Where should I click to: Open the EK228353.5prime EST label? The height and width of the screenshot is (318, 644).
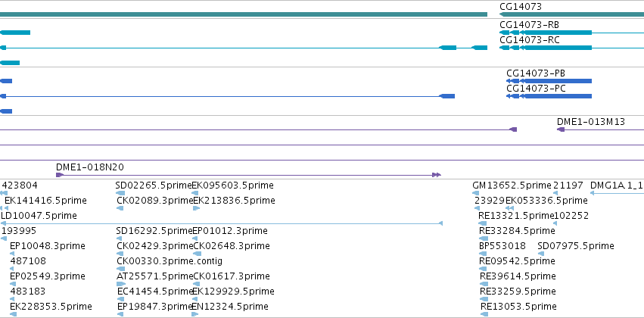pyautogui.click(x=51, y=307)
